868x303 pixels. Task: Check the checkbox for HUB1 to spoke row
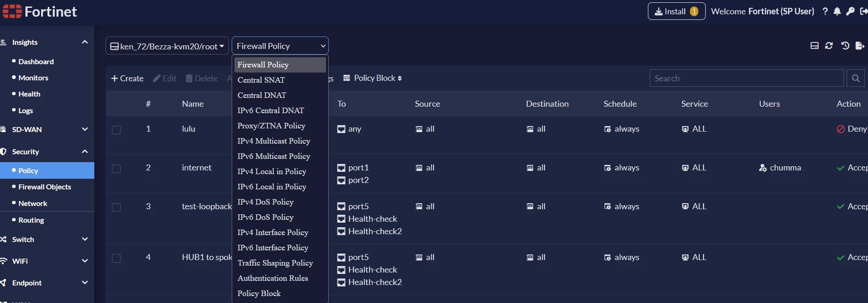tap(117, 258)
